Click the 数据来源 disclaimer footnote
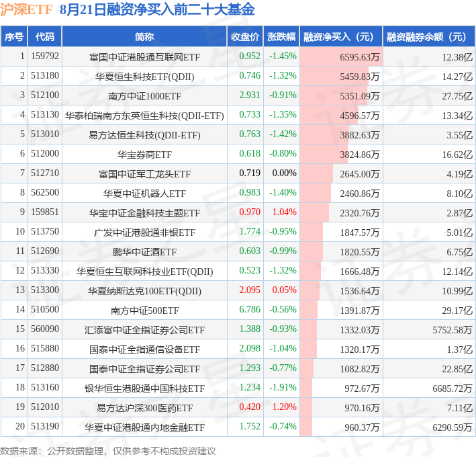 [108, 451]
